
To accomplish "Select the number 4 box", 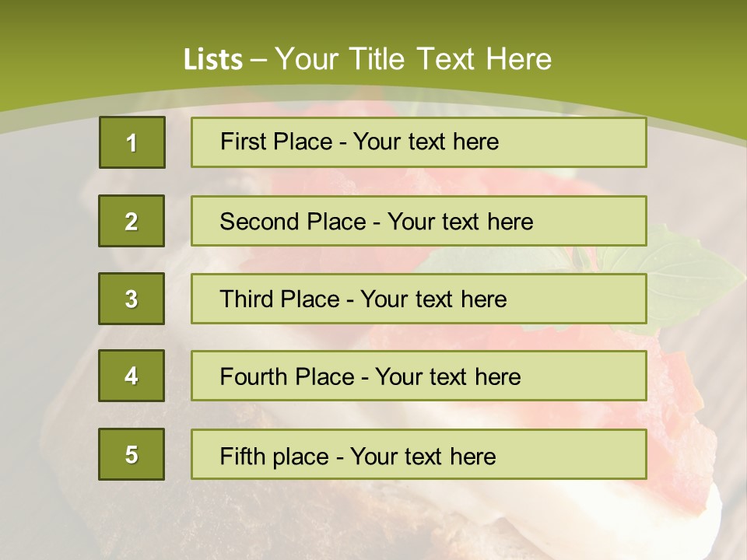I will 132,376.
